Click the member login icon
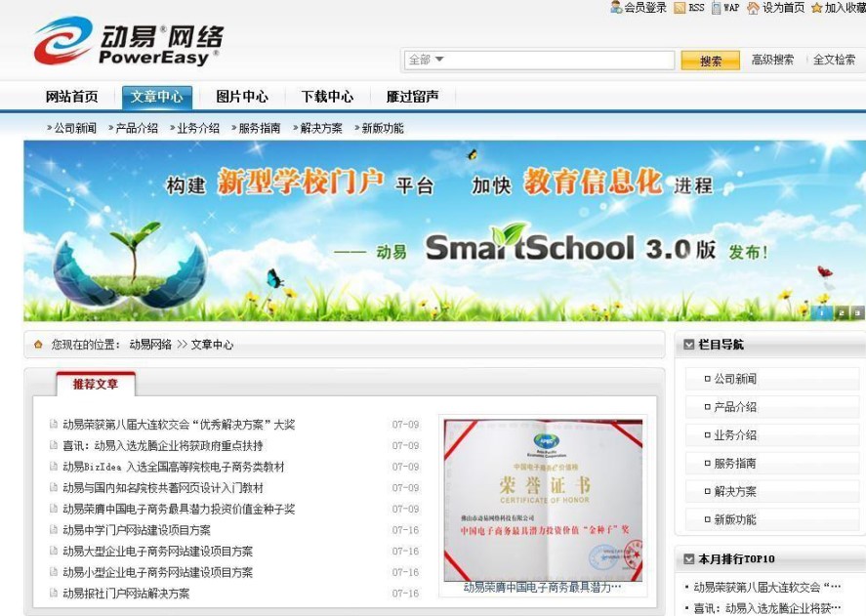The width and height of the screenshot is (866, 616). [616, 7]
